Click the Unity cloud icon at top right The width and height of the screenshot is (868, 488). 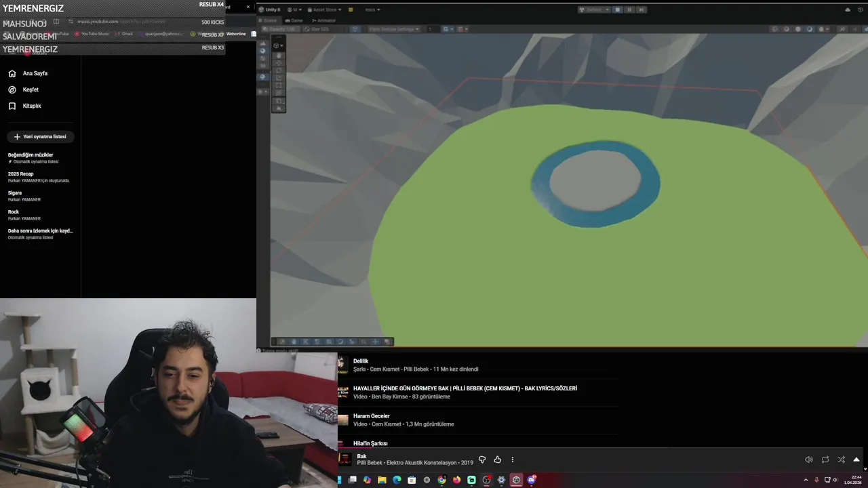pyautogui.click(x=848, y=9)
